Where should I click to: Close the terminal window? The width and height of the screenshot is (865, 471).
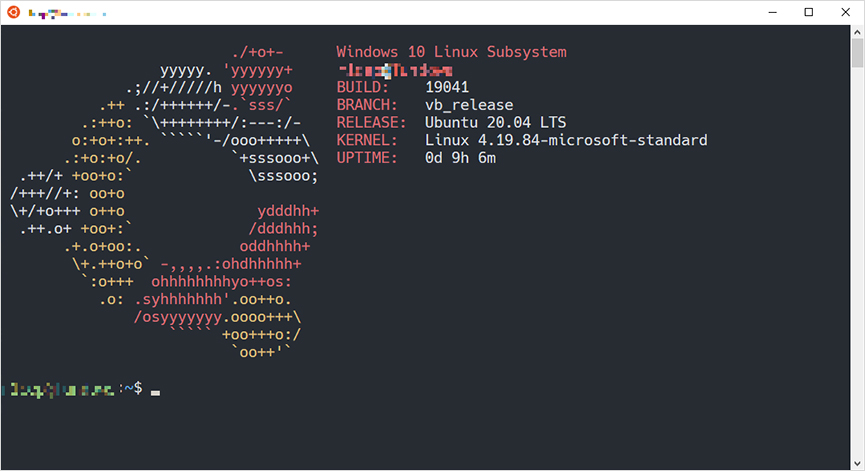pos(845,12)
